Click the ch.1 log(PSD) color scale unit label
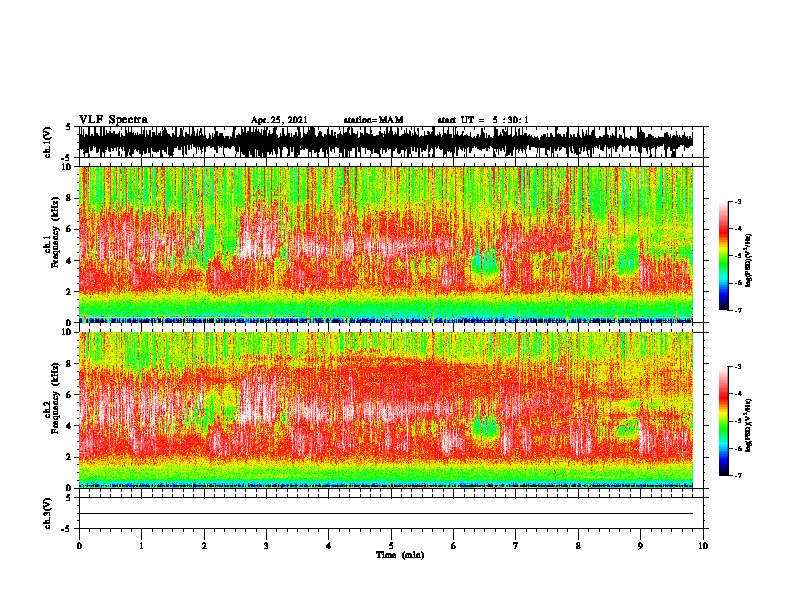Screen dimensions: 792x612 (x=749, y=261)
